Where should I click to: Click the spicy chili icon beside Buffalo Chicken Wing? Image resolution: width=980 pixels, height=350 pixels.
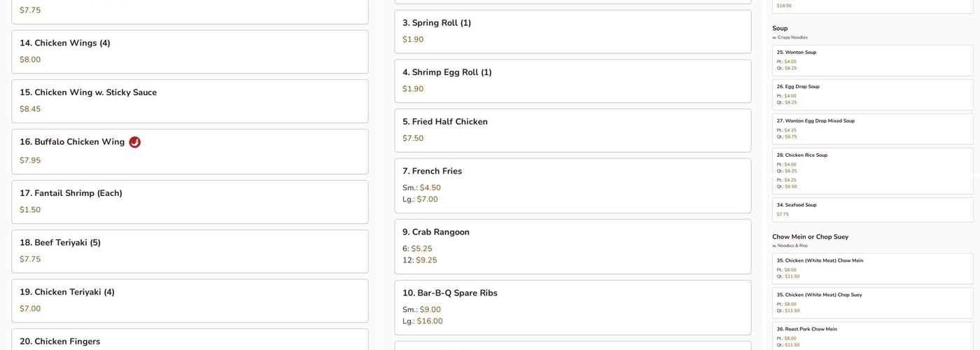pos(135,142)
